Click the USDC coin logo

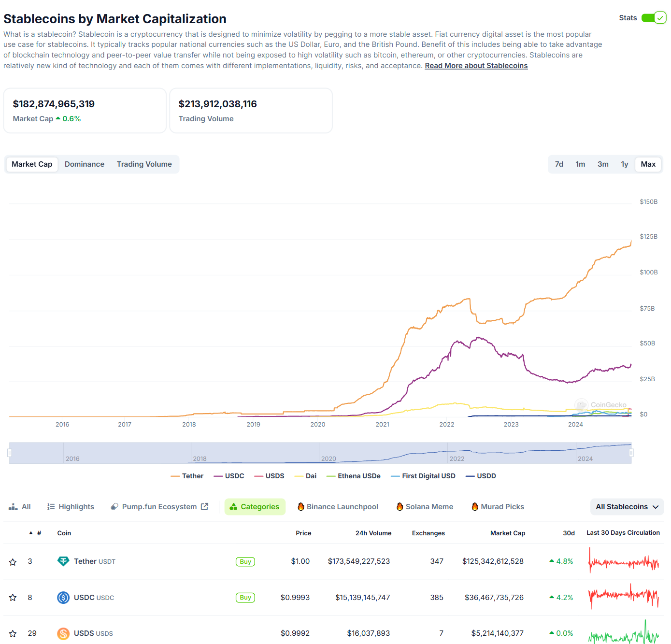click(x=63, y=598)
